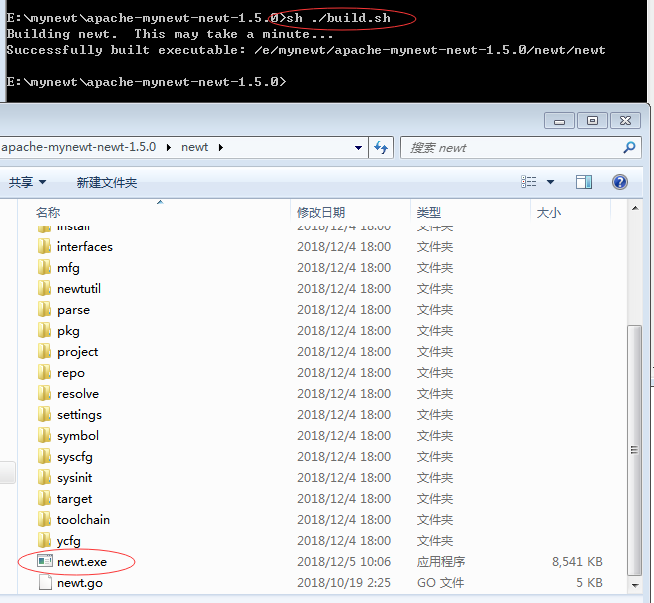654x603 pixels.
Task: Expand arrow after apache-mynewt-newt-1.5.0 breadcrumb
Action: point(169,147)
